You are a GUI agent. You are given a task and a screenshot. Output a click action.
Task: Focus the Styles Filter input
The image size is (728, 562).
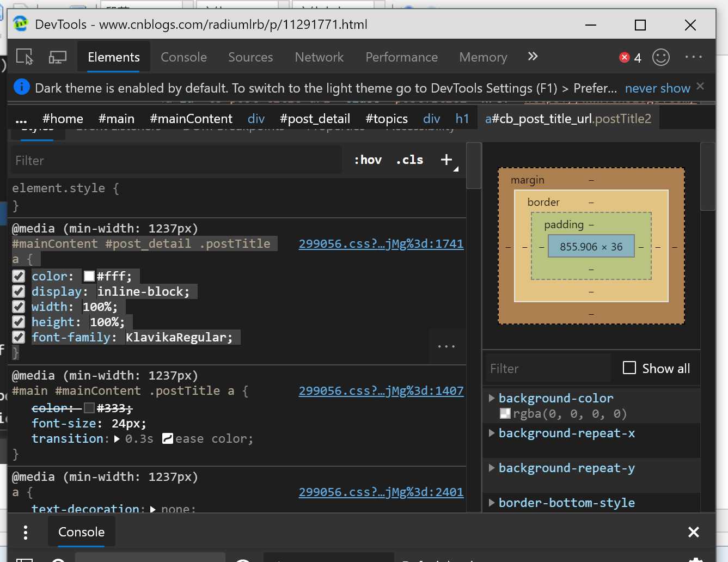click(176, 161)
